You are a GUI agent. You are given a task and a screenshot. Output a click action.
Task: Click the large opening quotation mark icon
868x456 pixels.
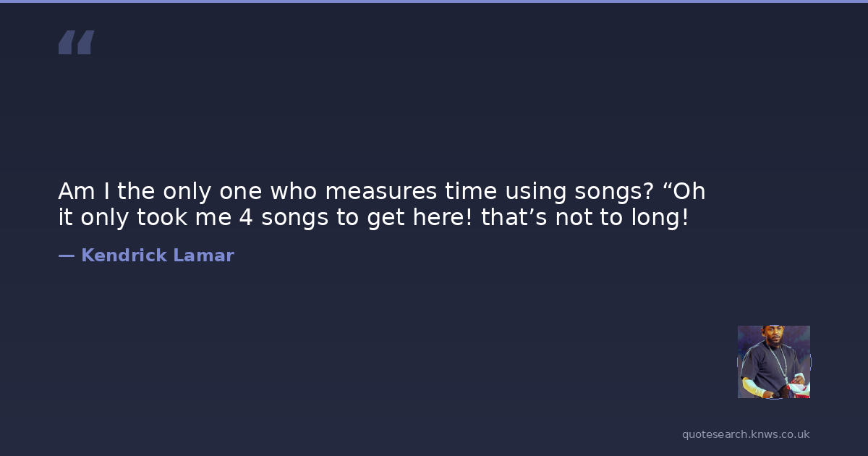(x=76, y=43)
